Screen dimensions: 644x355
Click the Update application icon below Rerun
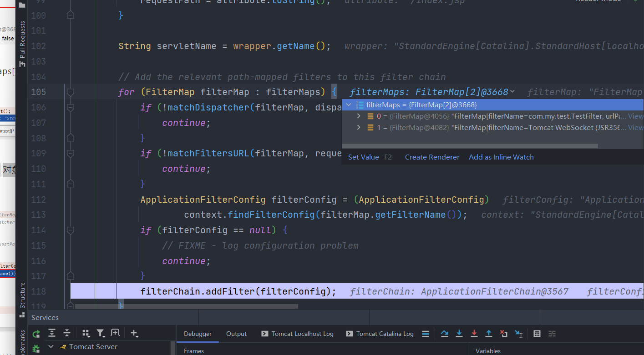click(x=36, y=349)
